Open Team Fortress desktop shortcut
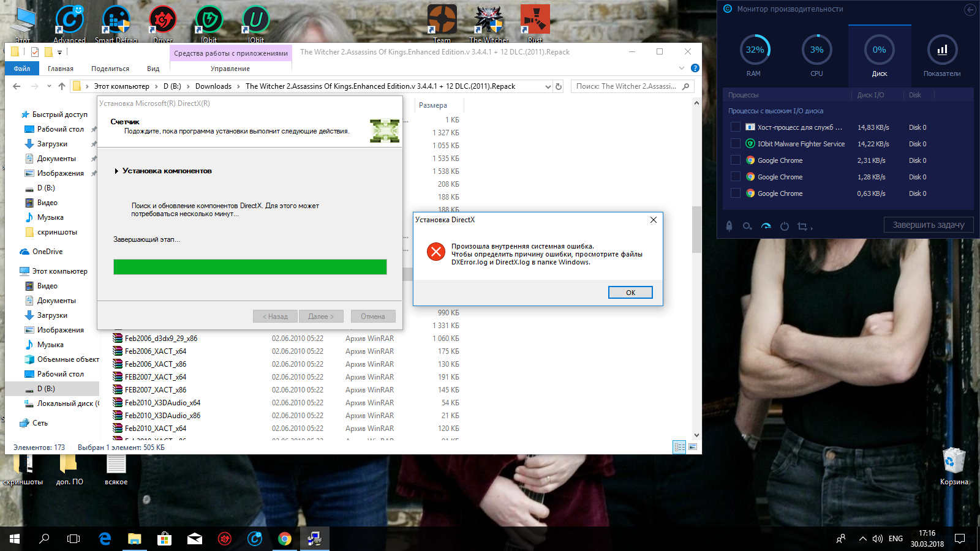This screenshot has width=980, height=551. 442,22
